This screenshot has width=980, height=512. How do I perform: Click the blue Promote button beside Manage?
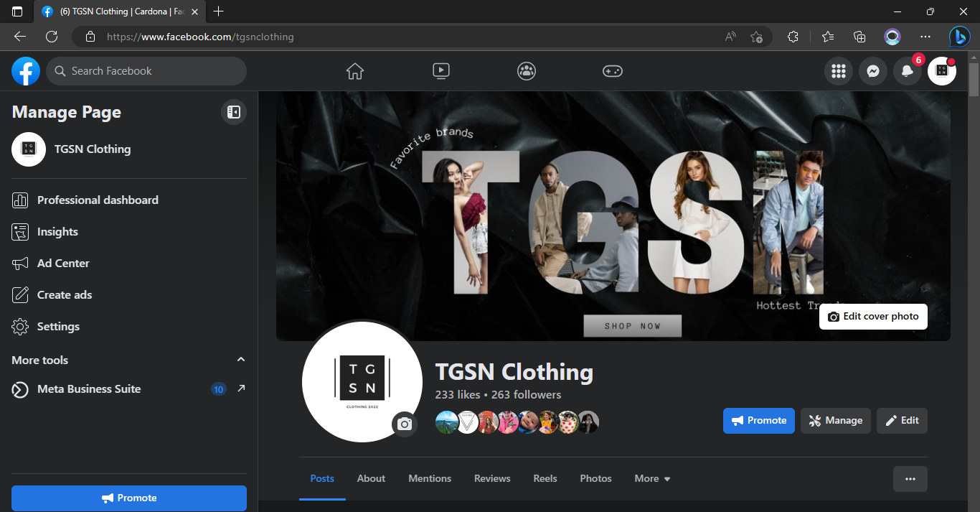point(758,421)
